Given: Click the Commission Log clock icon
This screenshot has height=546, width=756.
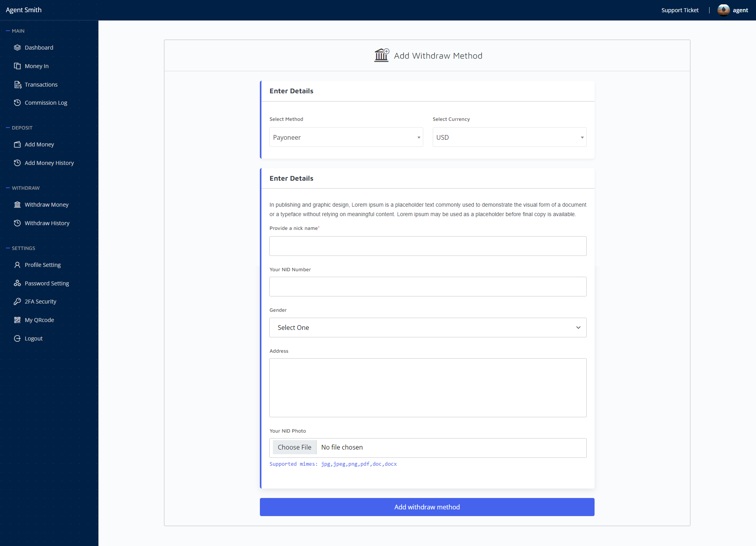Looking at the screenshot, I should coord(17,103).
